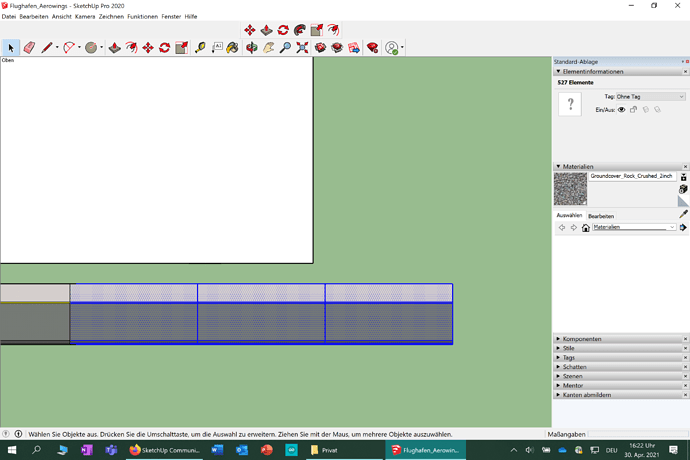This screenshot has width=690, height=460.
Task: Open the Line tool dropdown arrow
Action: (x=57, y=48)
